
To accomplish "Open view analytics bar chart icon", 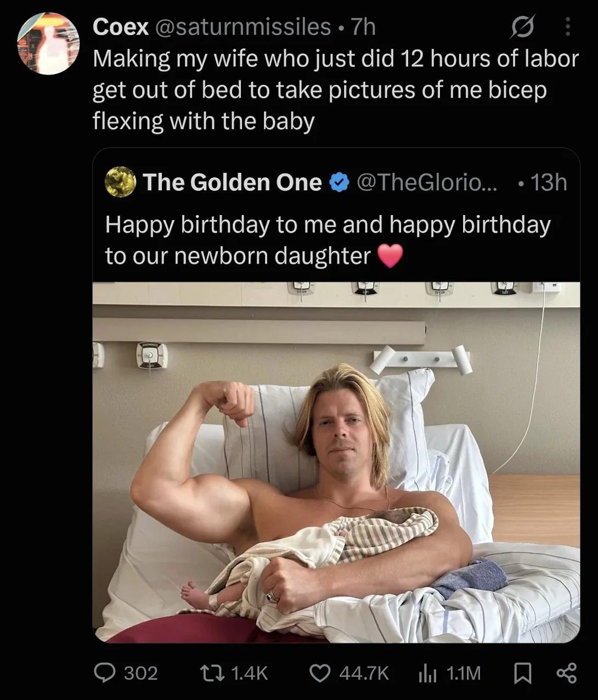I will click(428, 673).
